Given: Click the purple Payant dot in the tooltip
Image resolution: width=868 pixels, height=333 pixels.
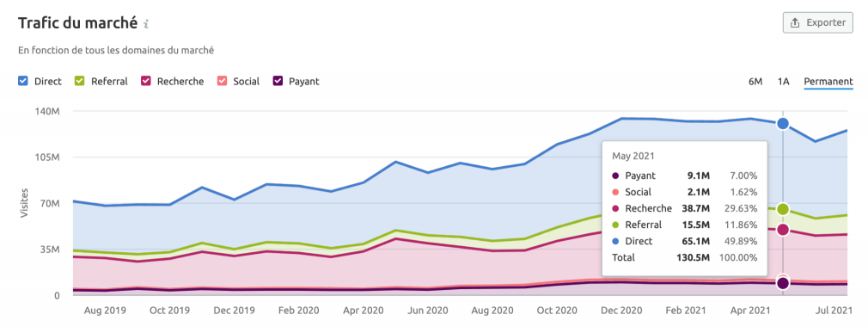Looking at the screenshot, I should (615, 176).
